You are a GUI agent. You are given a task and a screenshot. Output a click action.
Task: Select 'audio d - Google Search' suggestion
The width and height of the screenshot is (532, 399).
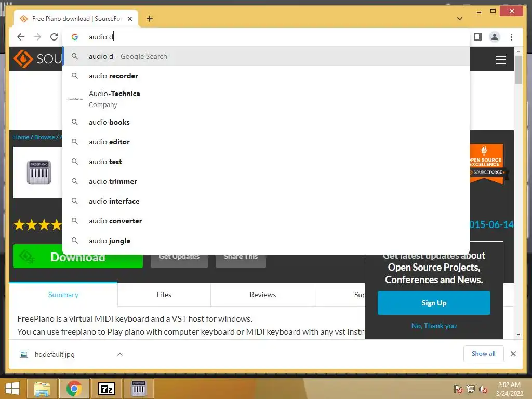(x=267, y=56)
